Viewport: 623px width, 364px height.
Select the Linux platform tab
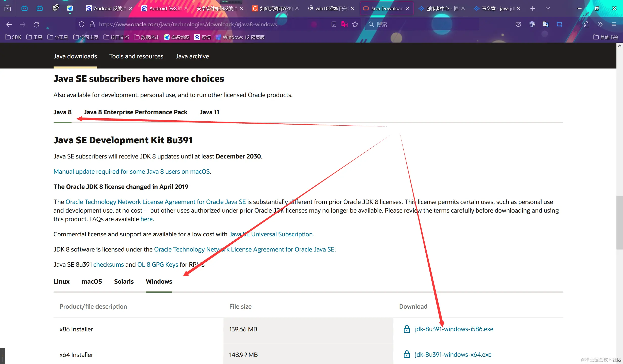(61, 282)
